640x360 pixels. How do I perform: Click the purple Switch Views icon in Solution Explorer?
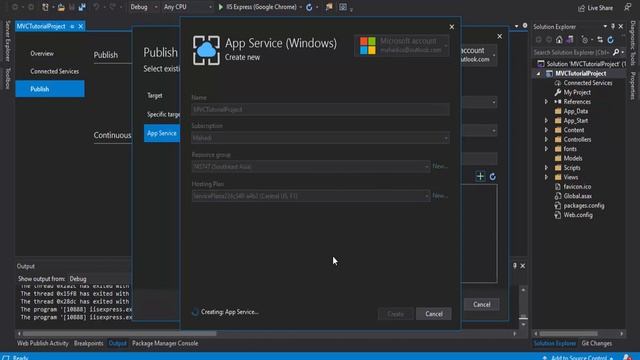point(570,40)
